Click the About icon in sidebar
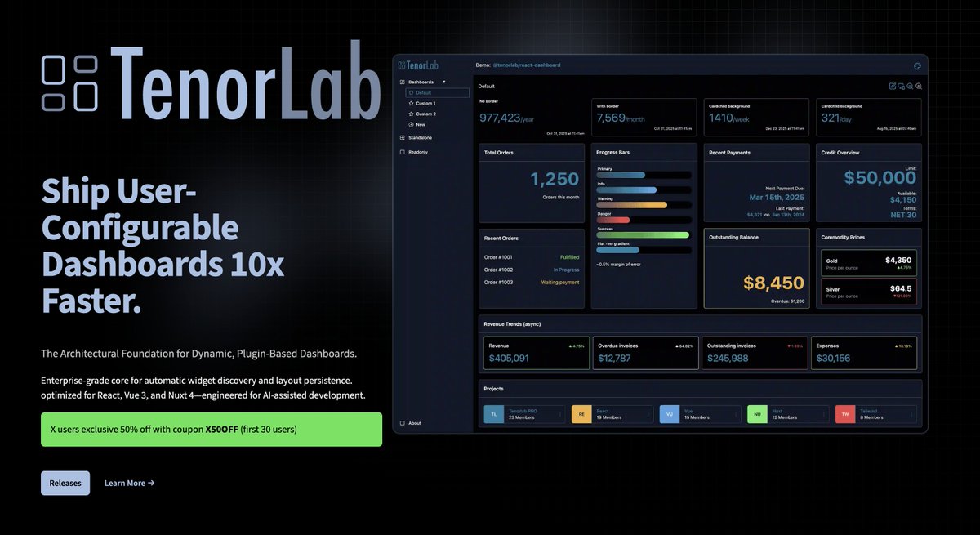Screen dimensions: 980x535 pos(402,423)
